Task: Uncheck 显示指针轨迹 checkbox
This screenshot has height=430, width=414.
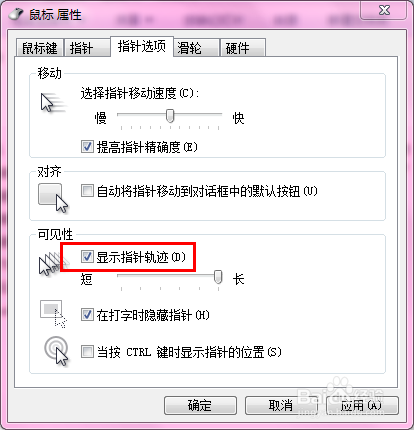Action: [87, 257]
